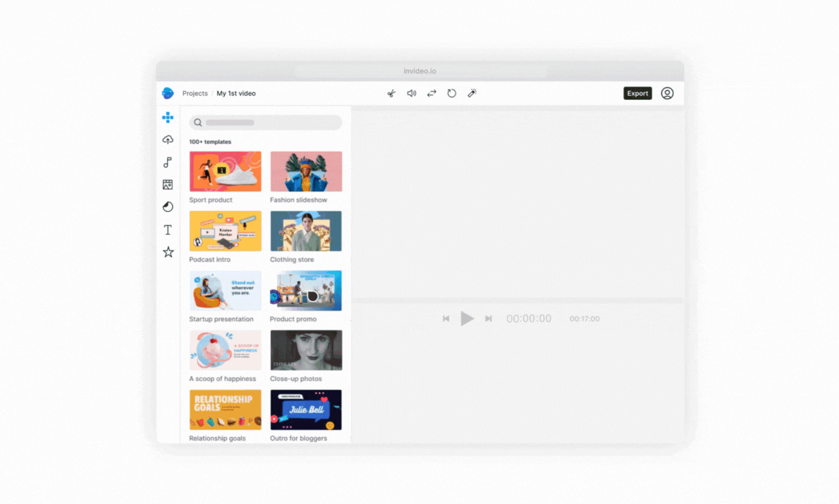The width and height of the screenshot is (839, 504).
Task: Open the cloud upload panel
Action: [168, 139]
